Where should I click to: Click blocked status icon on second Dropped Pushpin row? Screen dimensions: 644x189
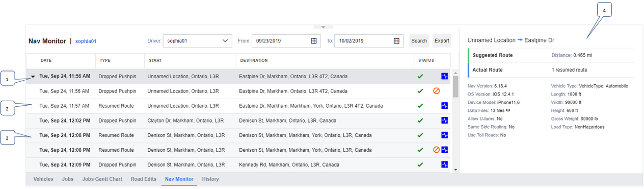point(436,91)
